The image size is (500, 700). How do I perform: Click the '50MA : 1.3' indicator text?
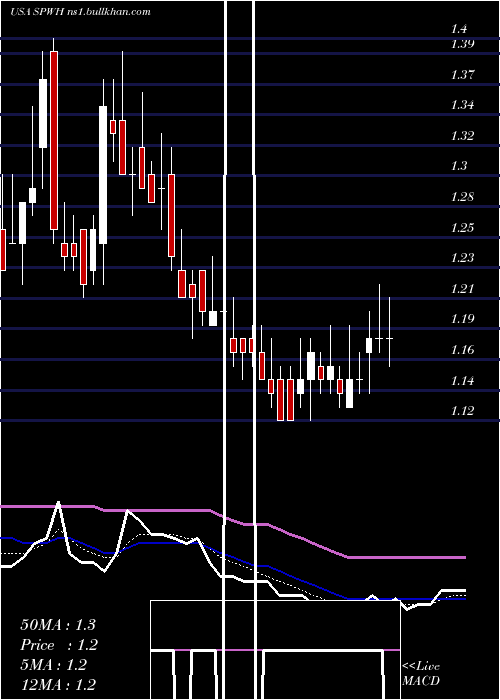tap(58, 625)
